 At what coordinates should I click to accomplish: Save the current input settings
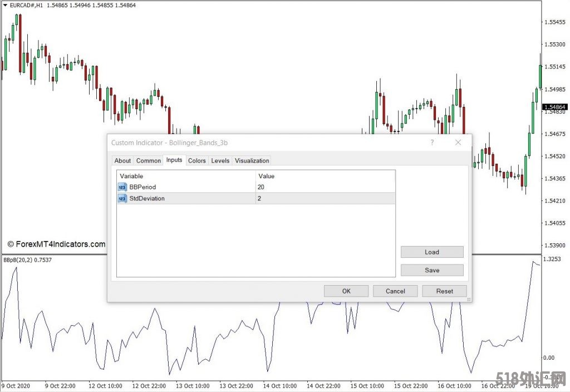coord(432,270)
